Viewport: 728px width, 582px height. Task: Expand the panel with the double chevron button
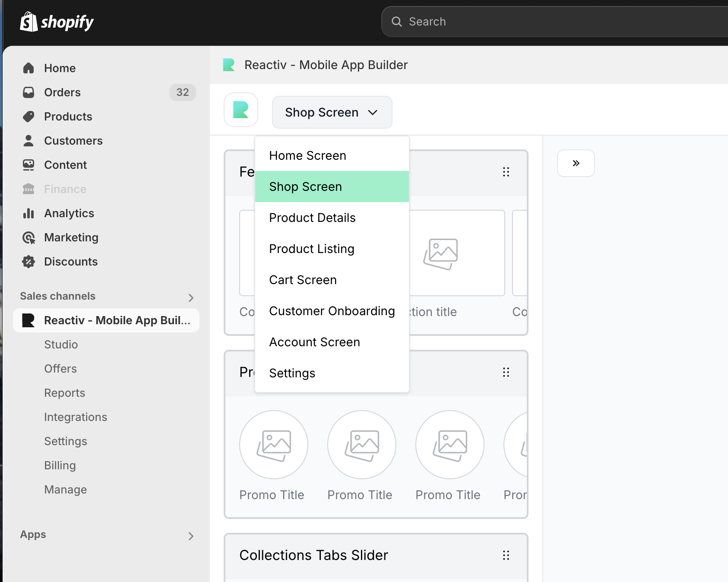pos(576,163)
